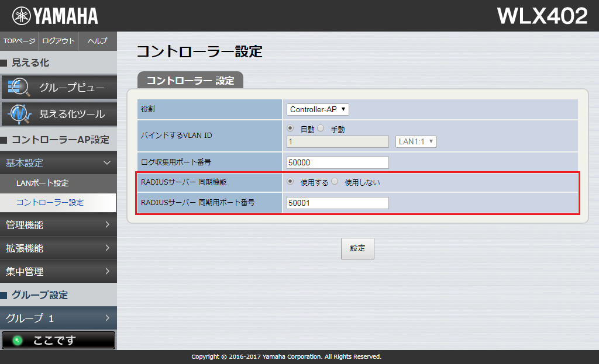The image size is (599, 364).
Task: Go to the TOPページ tab
Action: click(x=19, y=41)
